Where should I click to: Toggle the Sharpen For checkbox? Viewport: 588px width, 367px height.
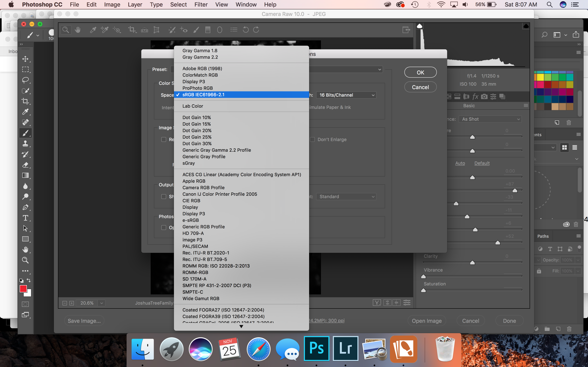[x=164, y=197]
